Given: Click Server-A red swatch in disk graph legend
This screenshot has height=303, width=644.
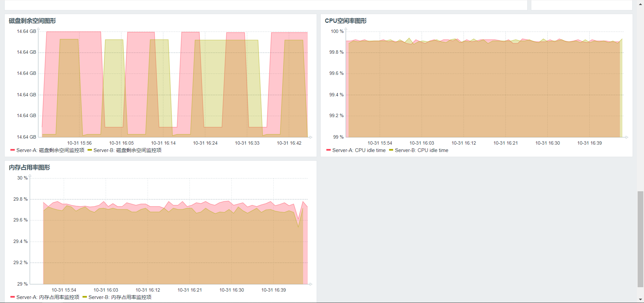Looking at the screenshot, I should (x=12, y=150).
